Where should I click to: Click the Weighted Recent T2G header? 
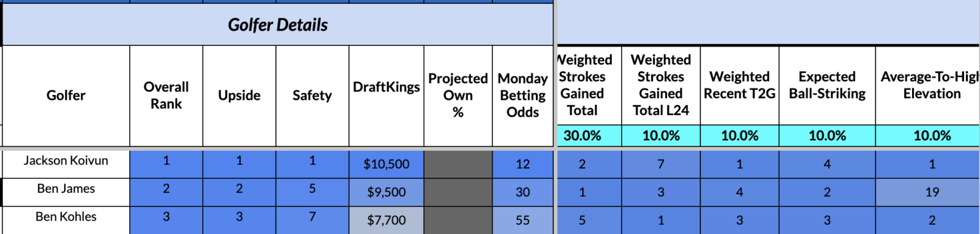point(739,85)
